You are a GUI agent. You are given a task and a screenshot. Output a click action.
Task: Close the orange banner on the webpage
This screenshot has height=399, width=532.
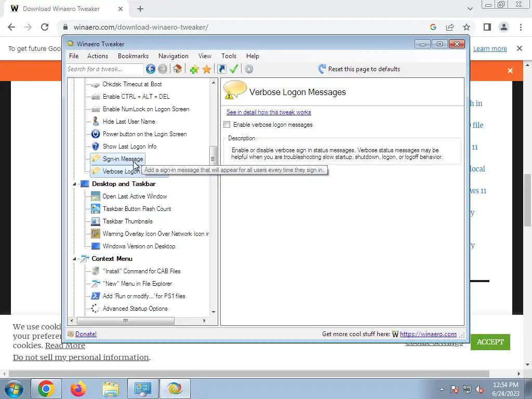[510, 71]
